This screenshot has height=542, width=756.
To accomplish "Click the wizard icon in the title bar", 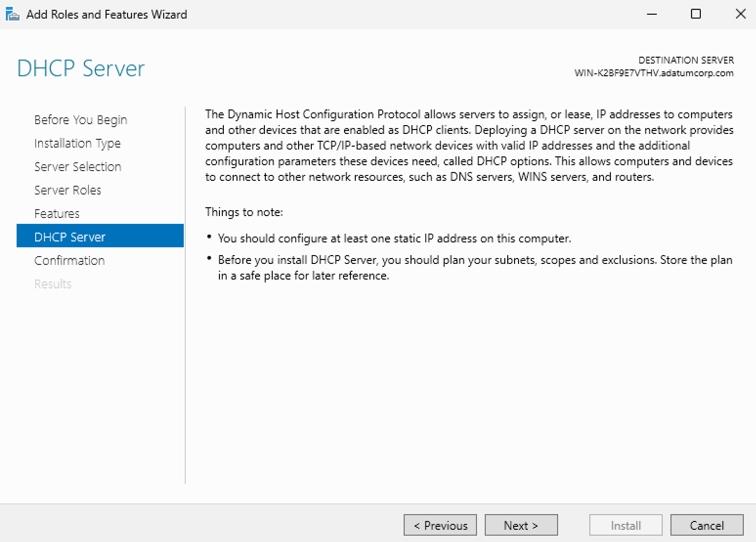I will pos(12,15).
